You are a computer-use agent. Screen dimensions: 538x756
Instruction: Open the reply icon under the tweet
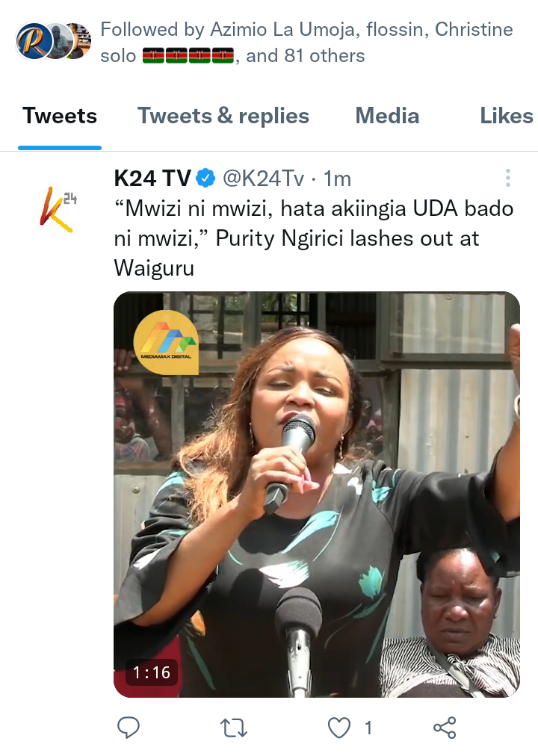tap(129, 728)
